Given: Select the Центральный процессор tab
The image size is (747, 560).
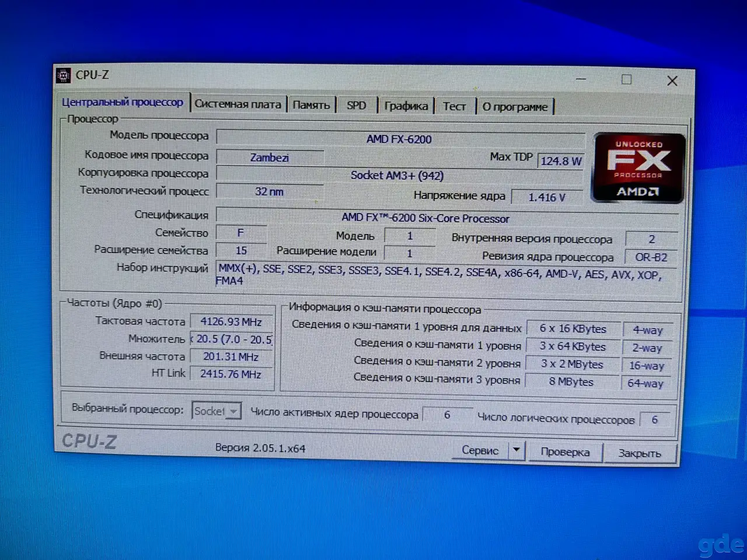Looking at the screenshot, I should click(123, 102).
